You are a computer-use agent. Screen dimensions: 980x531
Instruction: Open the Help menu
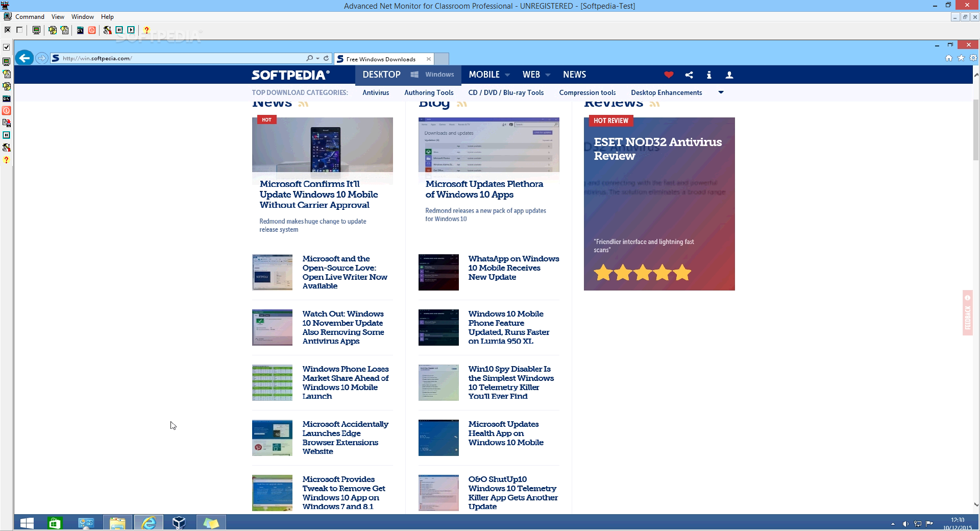tap(107, 17)
